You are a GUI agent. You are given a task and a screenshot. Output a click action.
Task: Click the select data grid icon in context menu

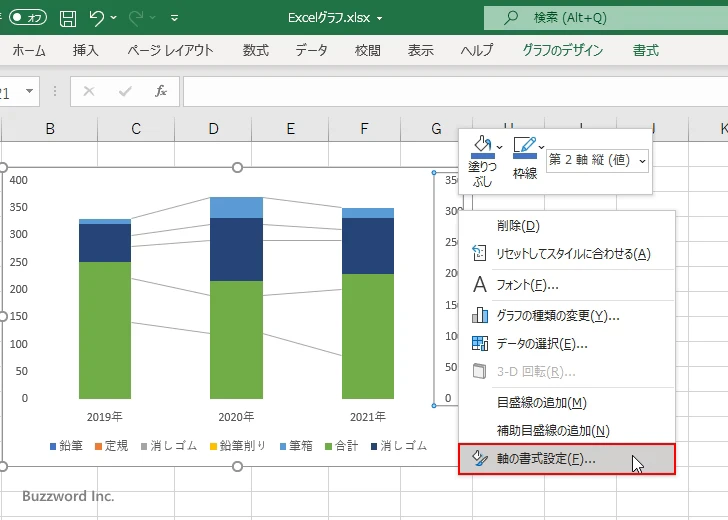(x=480, y=343)
